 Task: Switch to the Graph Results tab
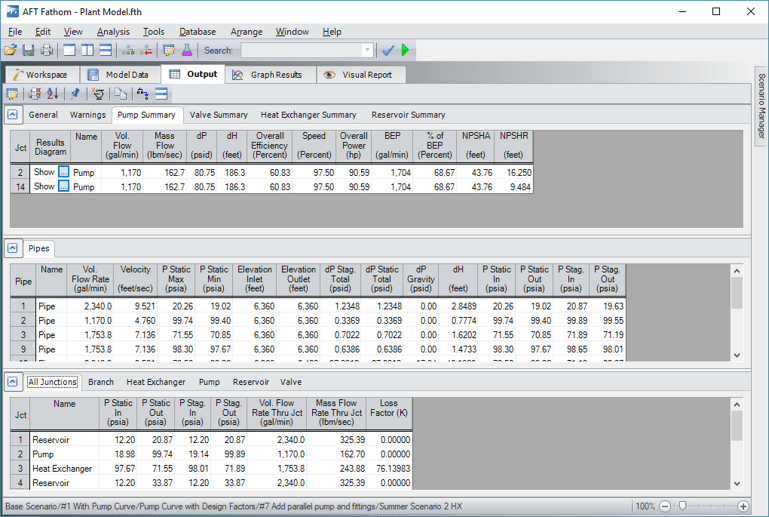(267, 74)
